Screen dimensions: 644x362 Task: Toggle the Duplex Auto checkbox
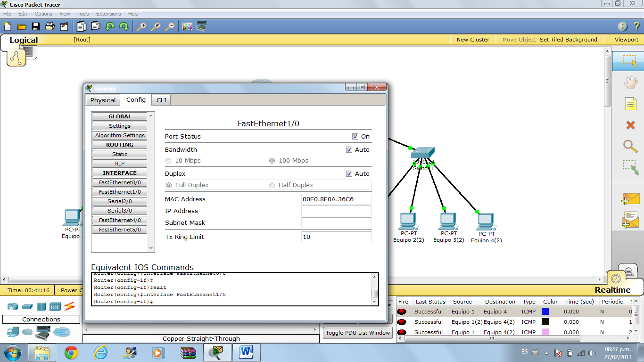click(349, 174)
